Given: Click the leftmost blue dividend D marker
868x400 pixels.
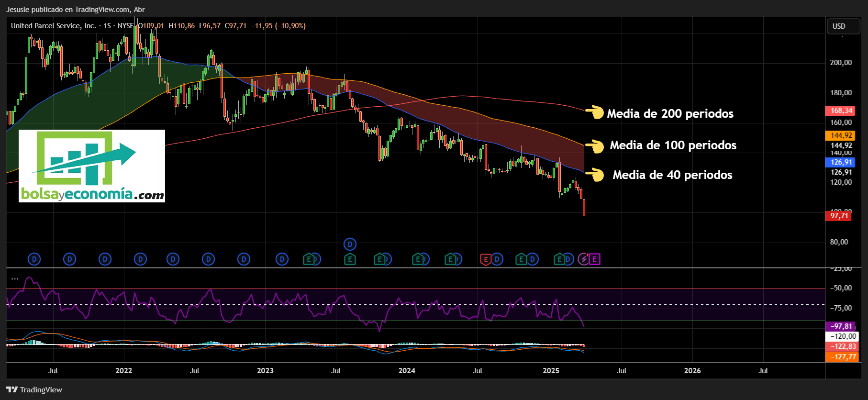Looking at the screenshot, I should 34,259.
